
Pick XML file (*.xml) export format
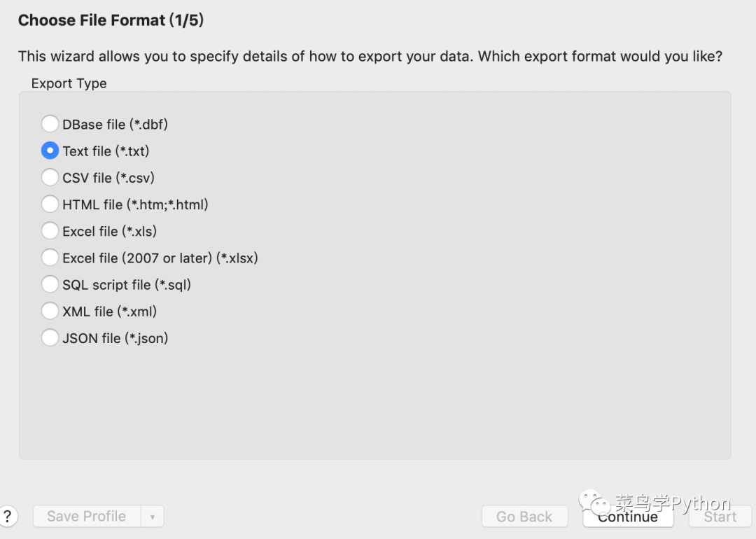point(50,311)
